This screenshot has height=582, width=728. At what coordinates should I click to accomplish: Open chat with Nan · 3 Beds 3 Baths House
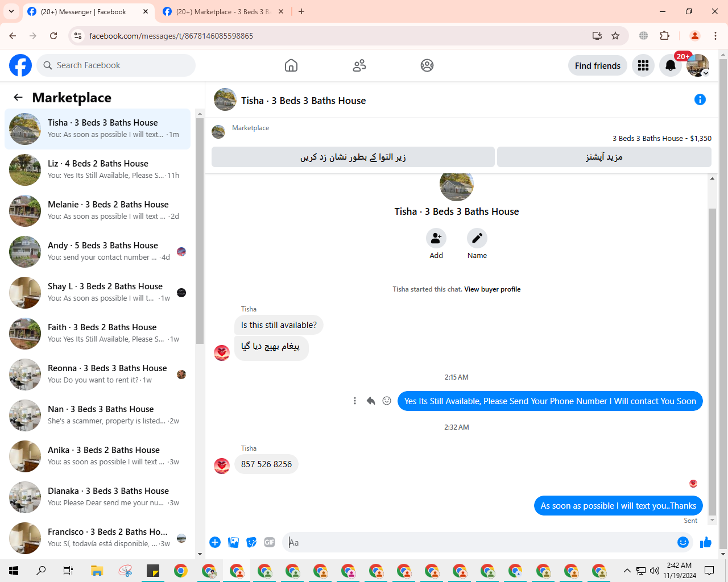click(x=98, y=415)
